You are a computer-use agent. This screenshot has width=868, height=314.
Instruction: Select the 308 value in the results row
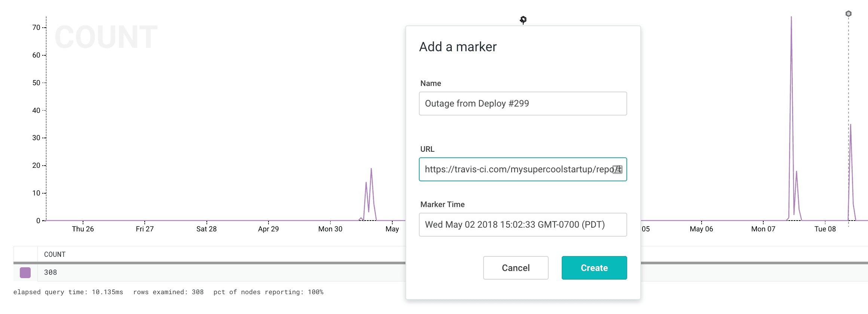point(50,273)
